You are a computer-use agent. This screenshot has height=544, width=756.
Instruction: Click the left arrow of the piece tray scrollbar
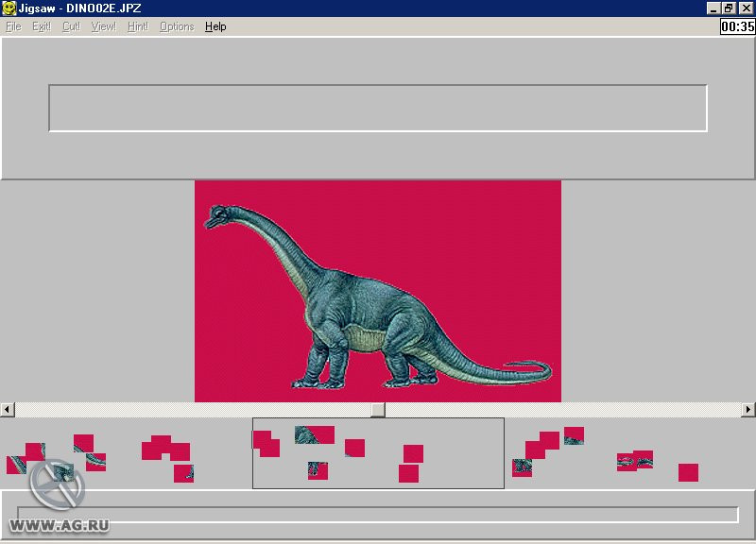[8, 410]
